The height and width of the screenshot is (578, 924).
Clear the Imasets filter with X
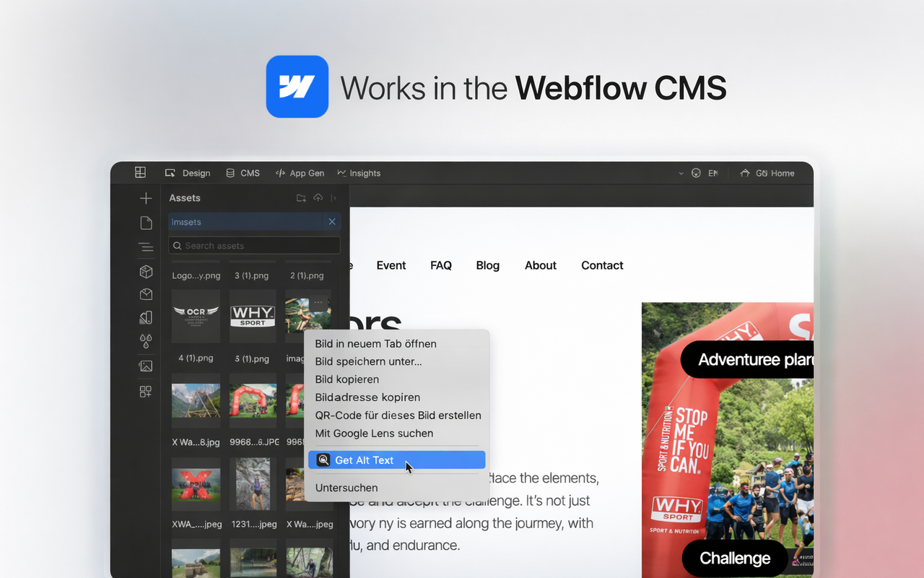[332, 222]
